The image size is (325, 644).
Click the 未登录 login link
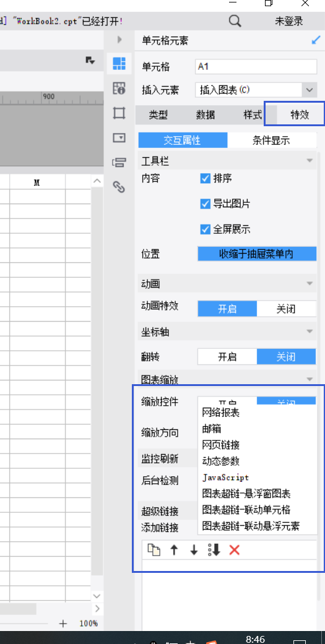(x=289, y=22)
